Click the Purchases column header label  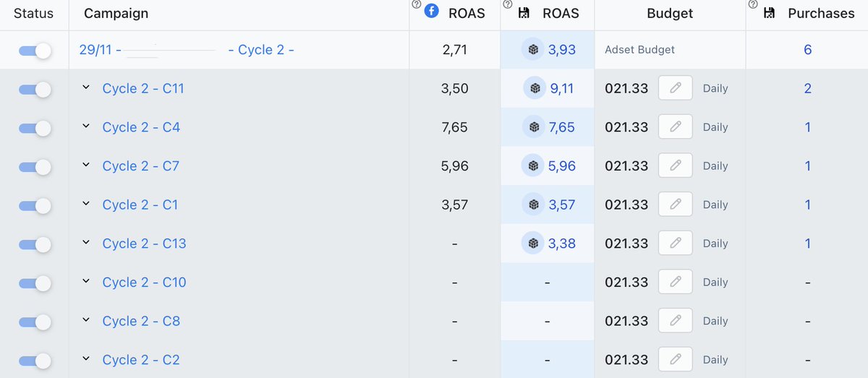click(x=821, y=14)
